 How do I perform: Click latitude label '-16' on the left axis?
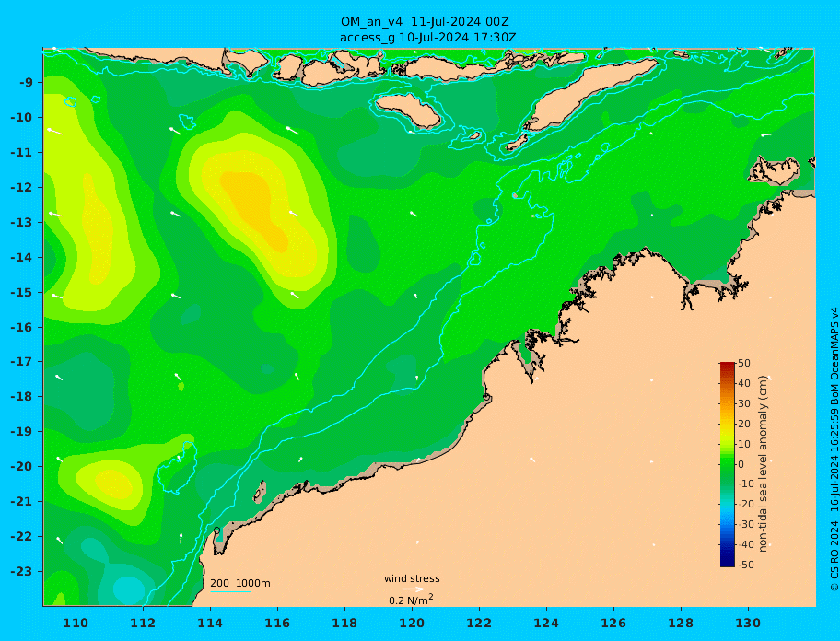pyautogui.click(x=22, y=327)
